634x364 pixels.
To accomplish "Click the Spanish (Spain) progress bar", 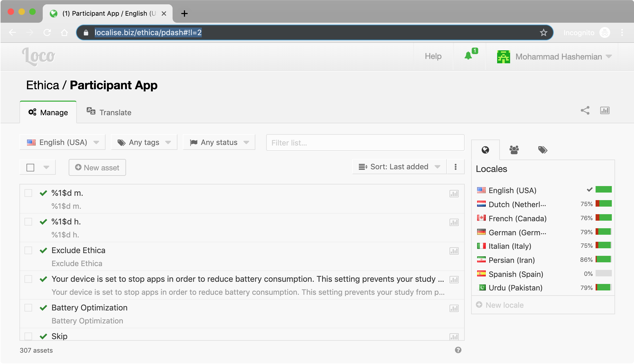I will click(x=603, y=273).
